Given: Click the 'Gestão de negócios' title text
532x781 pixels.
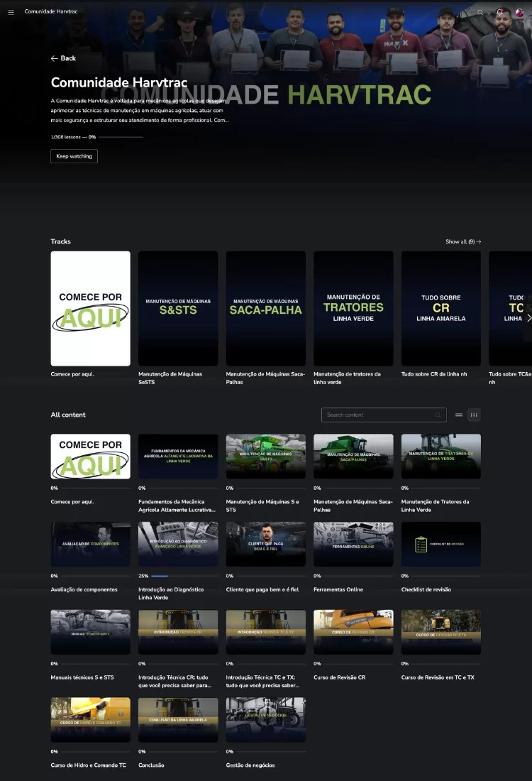Looking at the screenshot, I should (x=250, y=765).
